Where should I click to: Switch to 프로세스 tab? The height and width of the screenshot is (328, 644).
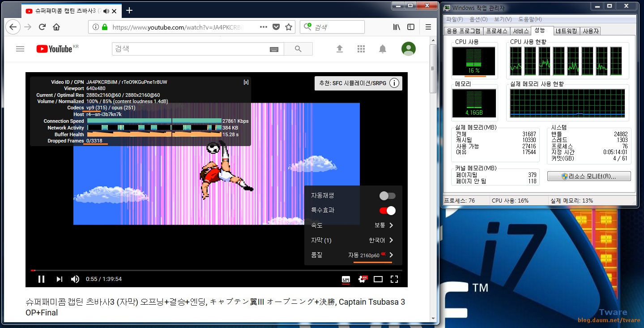pos(497,31)
